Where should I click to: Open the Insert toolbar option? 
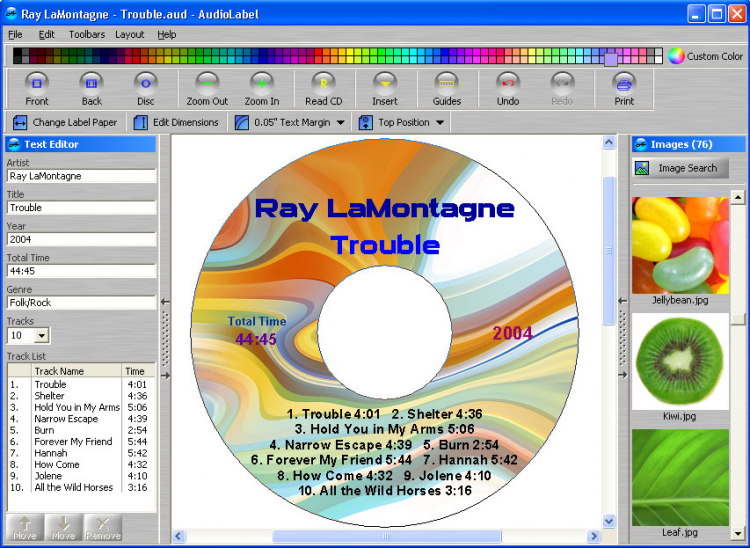[385, 87]
